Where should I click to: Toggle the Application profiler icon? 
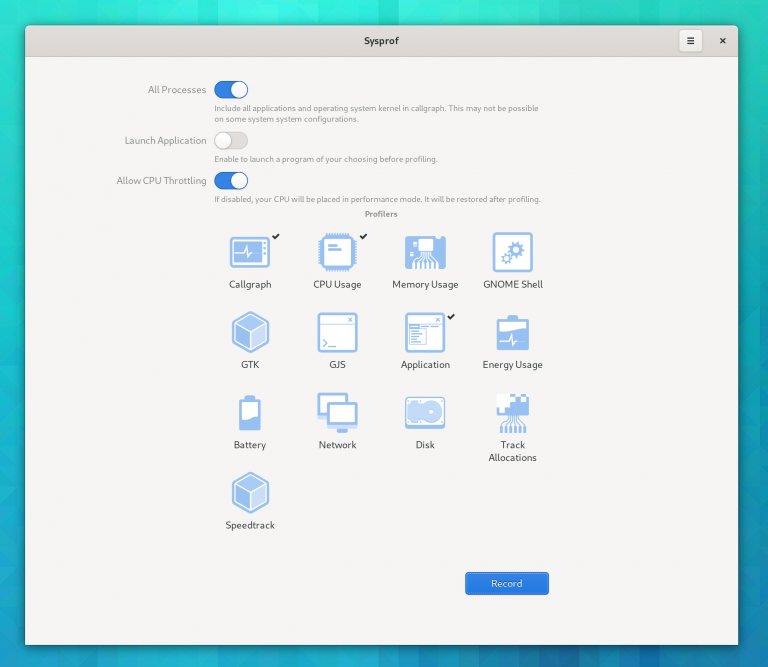pyautogui.click(x=425, y=333)
